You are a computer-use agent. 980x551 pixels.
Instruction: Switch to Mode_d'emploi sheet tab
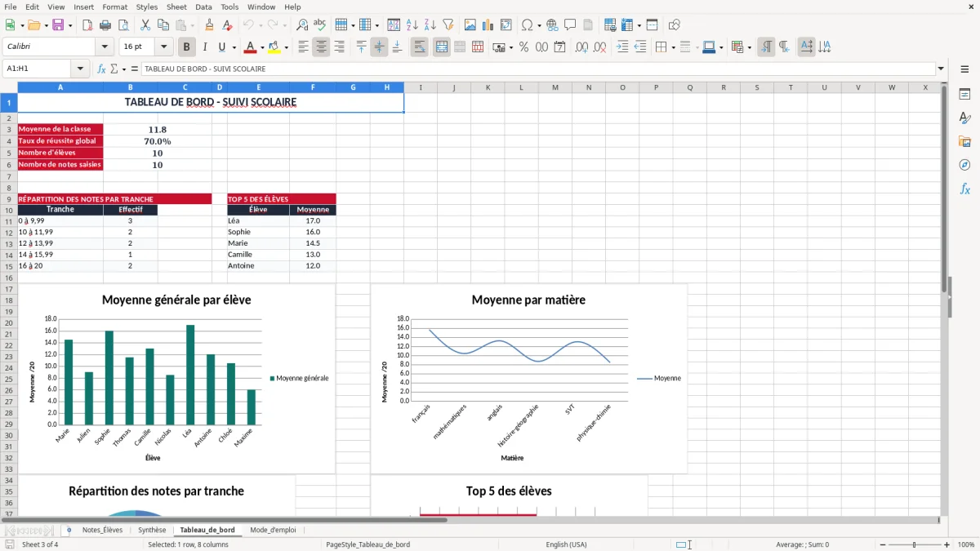click(x=273, y=530)
